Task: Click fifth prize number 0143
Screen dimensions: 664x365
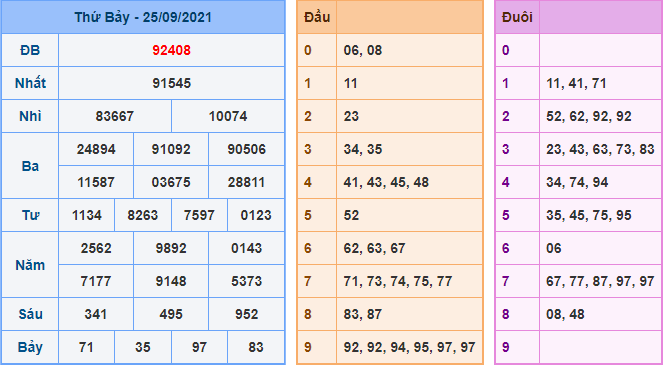Action: tap(246, 249)
